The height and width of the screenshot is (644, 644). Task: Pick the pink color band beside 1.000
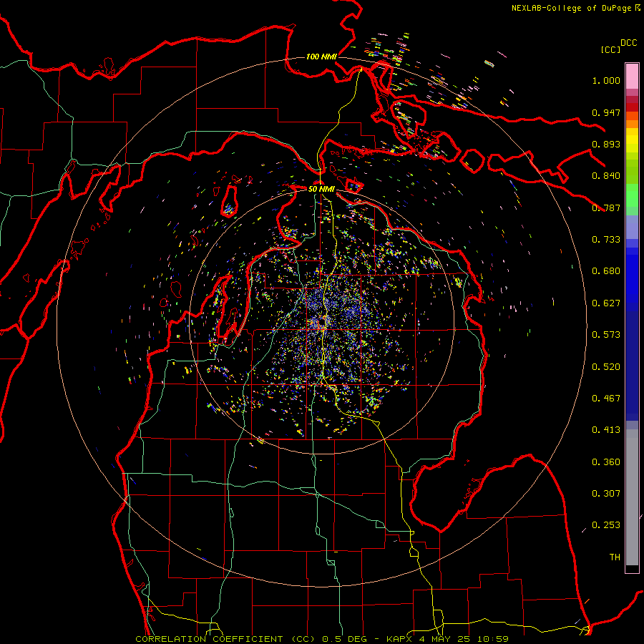click(x=632, y=77)
